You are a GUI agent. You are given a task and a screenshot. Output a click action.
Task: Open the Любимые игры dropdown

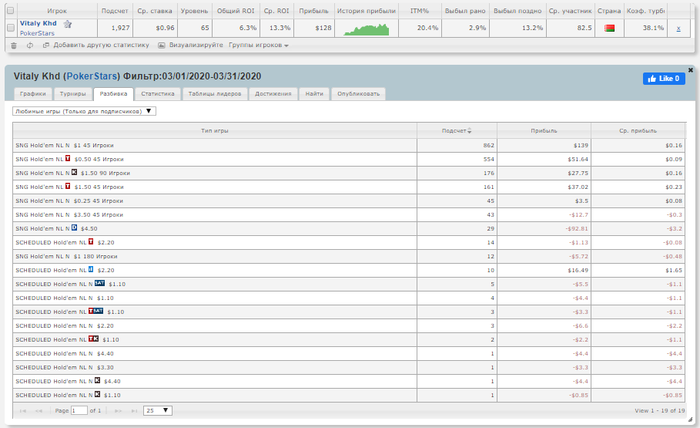[x=84, y=111]
